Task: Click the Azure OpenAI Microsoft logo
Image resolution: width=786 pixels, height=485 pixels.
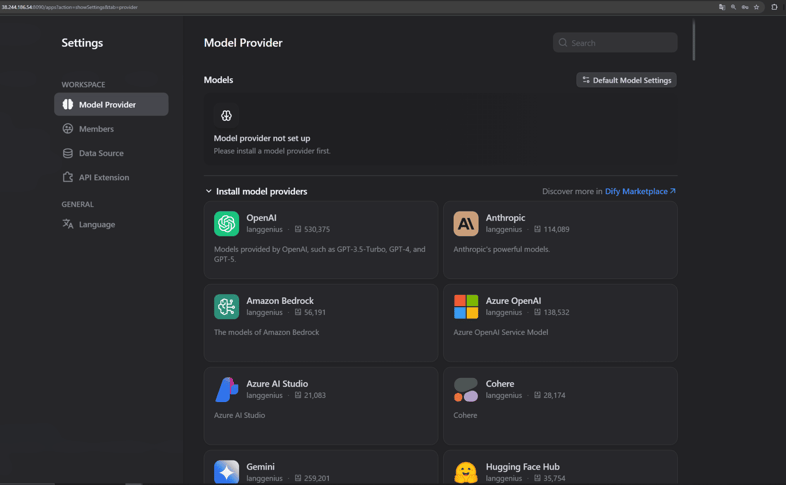Action: (466, 307)
